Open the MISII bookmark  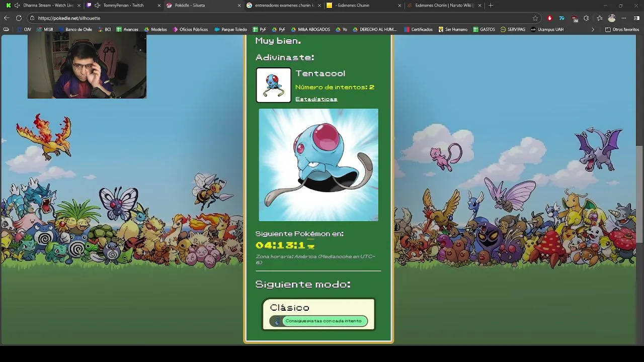(x=44, y=30)
